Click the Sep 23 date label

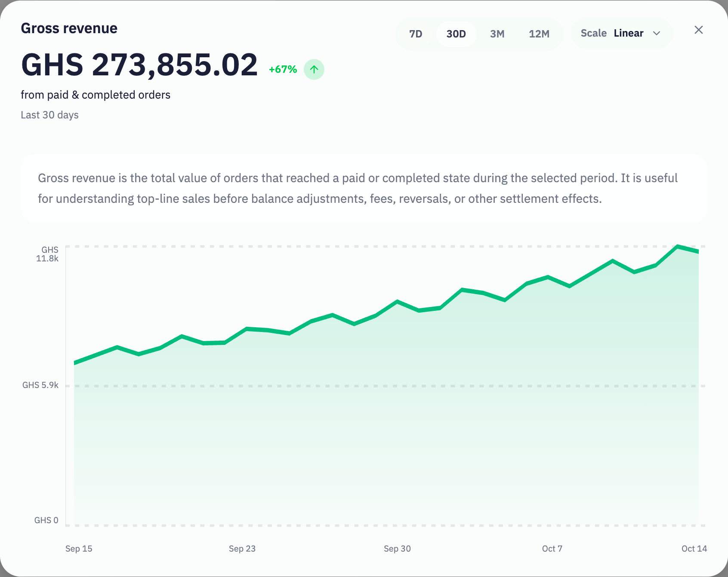tap(242, 549)
